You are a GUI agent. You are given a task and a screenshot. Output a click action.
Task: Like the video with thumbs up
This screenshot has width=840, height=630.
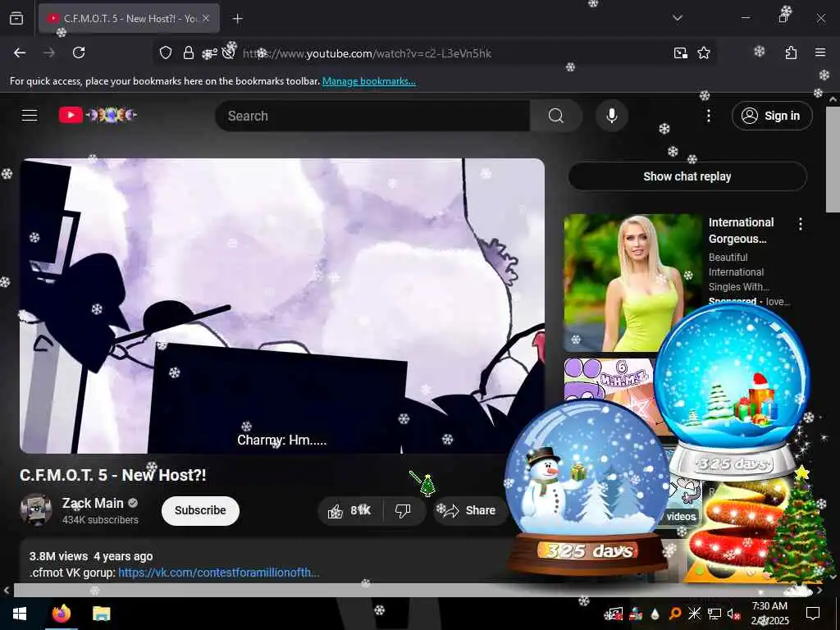[x=350, y=510]
